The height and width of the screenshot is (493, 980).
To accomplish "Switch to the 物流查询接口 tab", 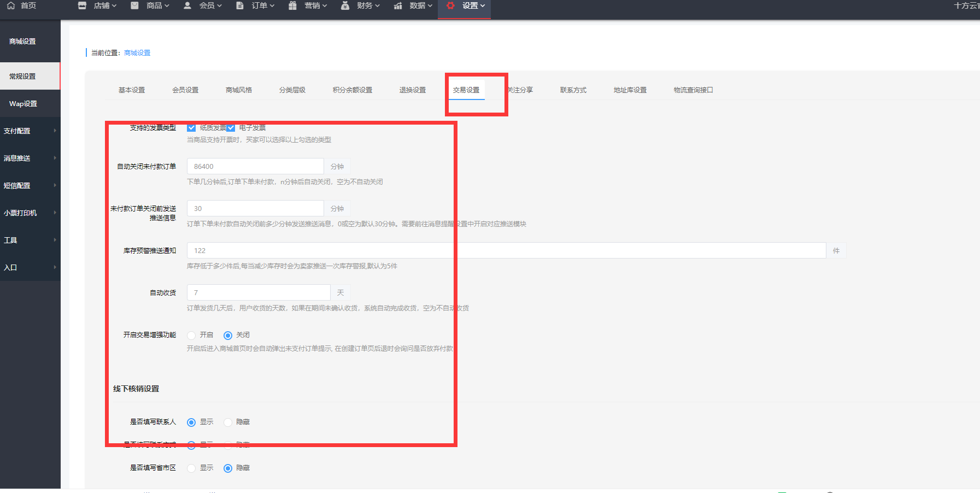I will point(694,90).
